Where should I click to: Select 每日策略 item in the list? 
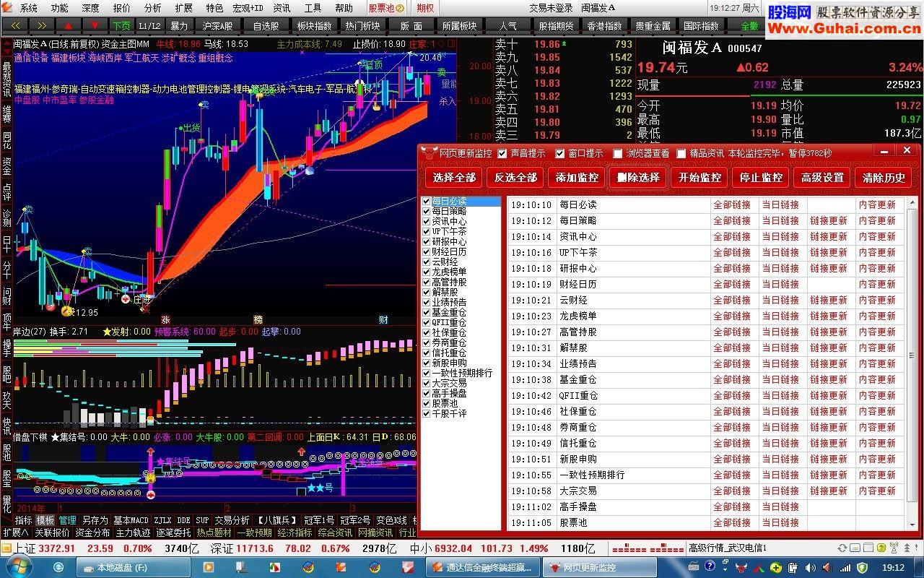point(450,212)
